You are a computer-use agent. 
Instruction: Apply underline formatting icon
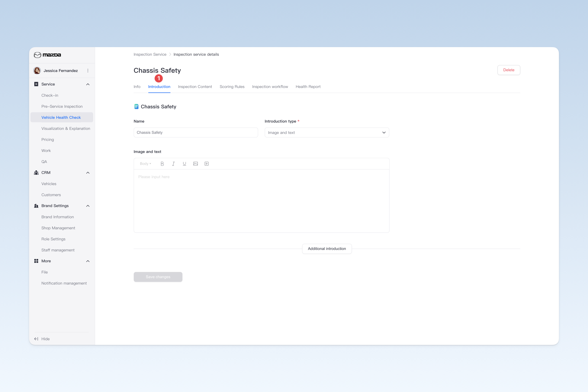click(x=184, y=164)
